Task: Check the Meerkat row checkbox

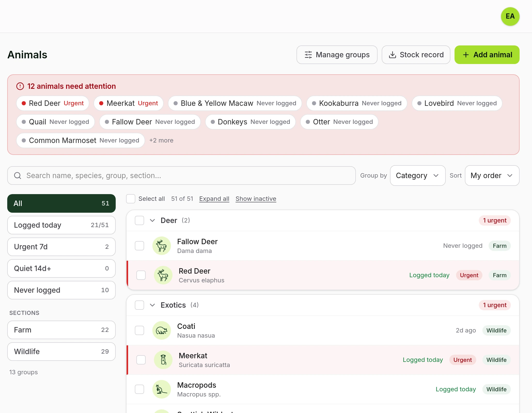Action: [141, 360]
